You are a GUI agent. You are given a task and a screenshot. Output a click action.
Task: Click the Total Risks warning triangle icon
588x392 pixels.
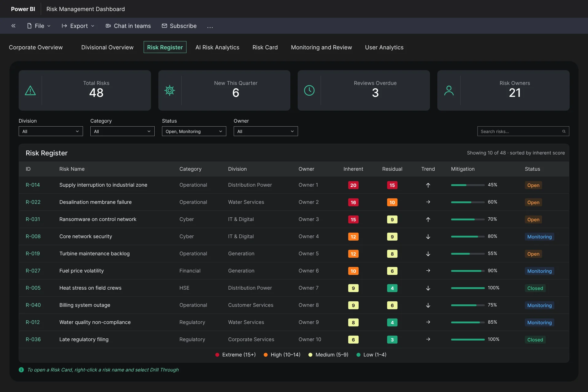pyautogui.click(x=30, y=90)
